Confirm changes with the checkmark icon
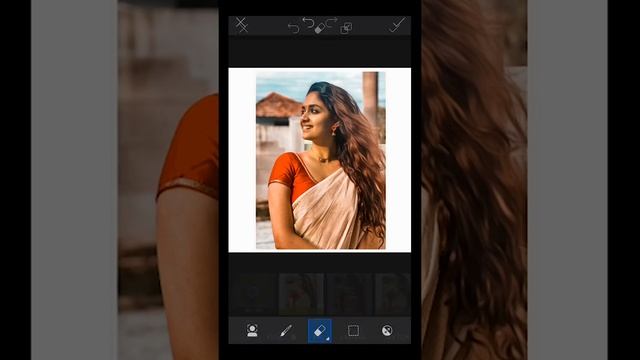Image resolution: width=640 pixels, height=360 pixels. tap(396, 24)
